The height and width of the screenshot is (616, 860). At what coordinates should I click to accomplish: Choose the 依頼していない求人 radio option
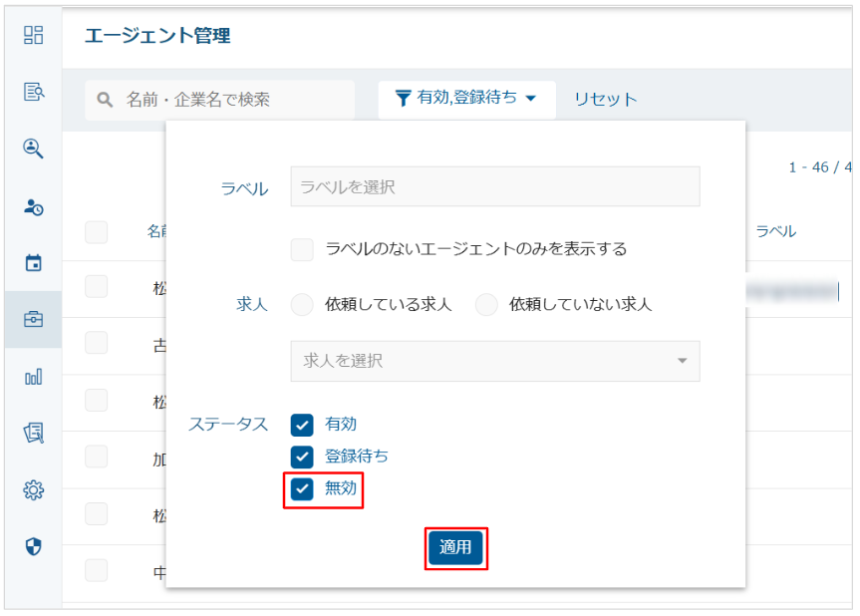click(x=486, y=305)
